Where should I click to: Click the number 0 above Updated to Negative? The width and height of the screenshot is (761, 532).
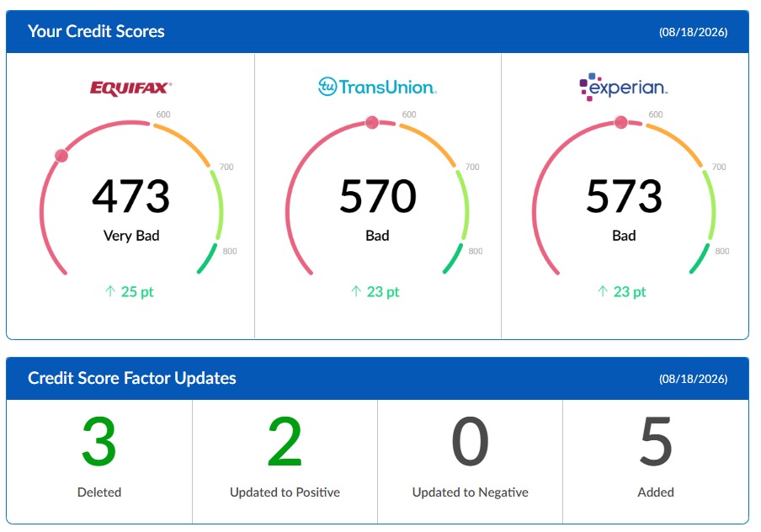coord(470,442)
